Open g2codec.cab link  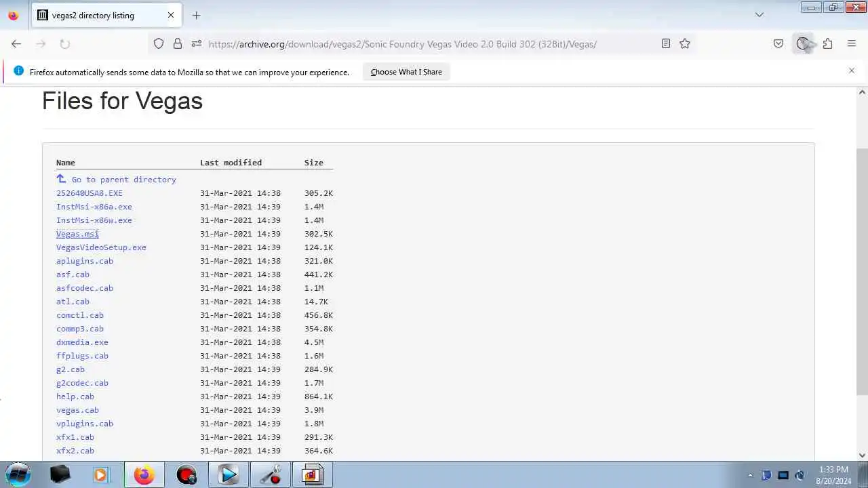[82, 383]
